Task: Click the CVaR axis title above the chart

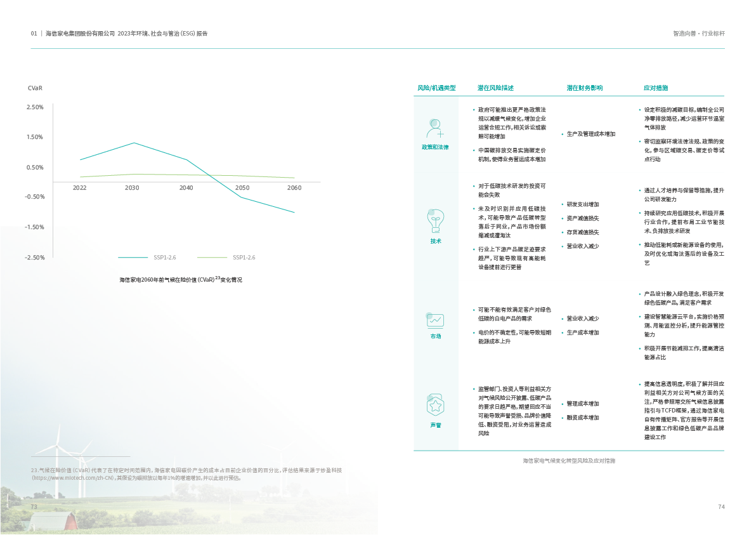Action: click(x=35, y=88)
